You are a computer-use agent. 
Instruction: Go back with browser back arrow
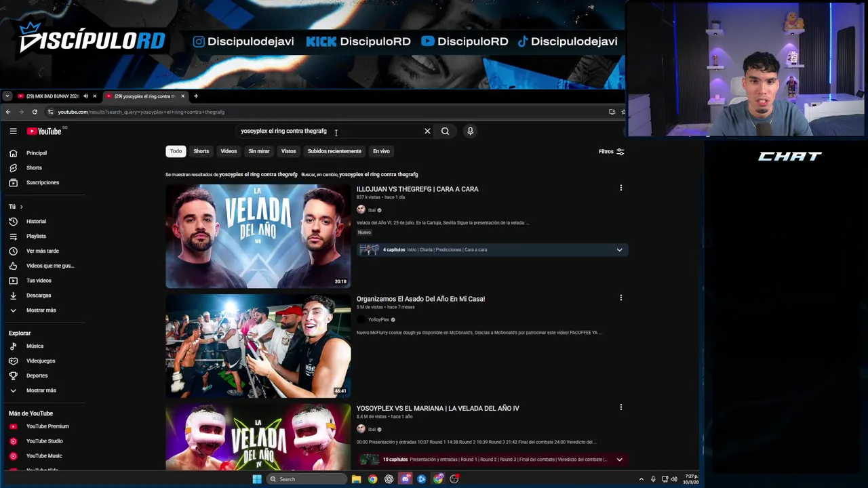pyautogui.click(x=8, y=112)
